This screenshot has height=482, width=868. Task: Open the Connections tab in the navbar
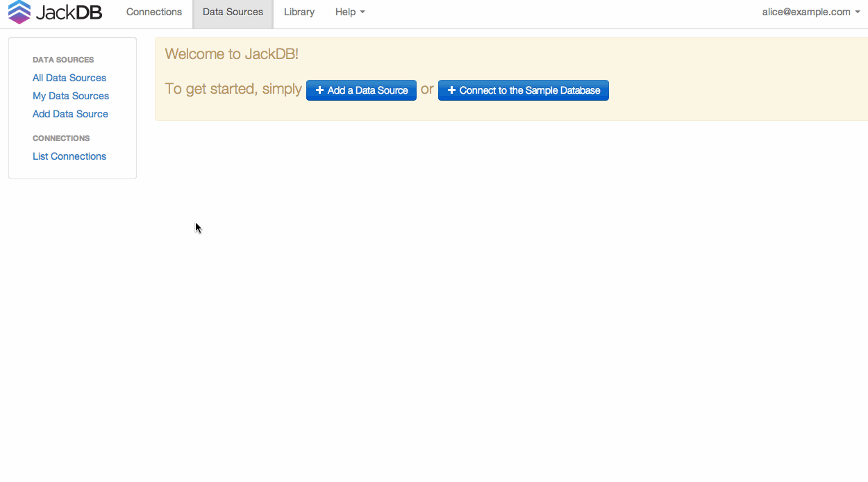point(154,12)
